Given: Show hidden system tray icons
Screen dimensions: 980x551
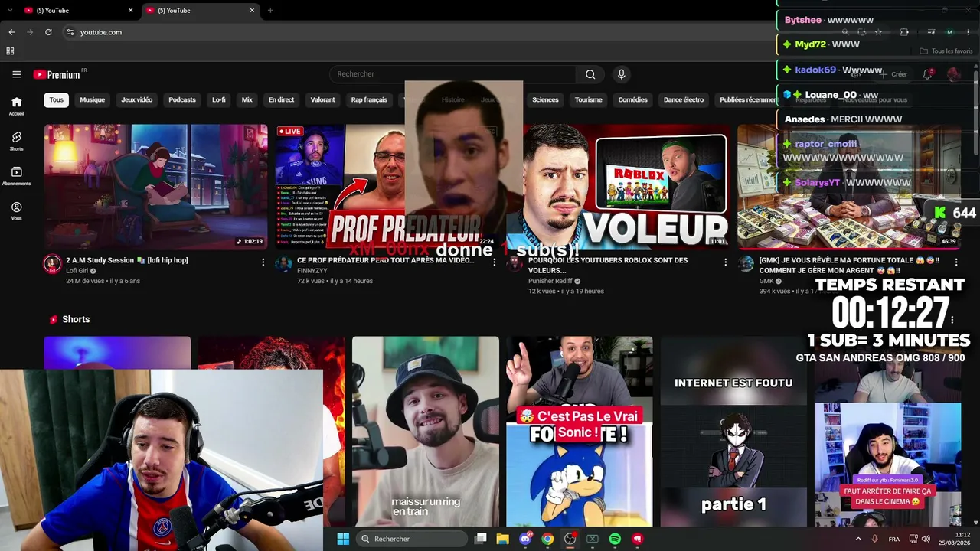Looking at the screenshot, I should 857,539.
